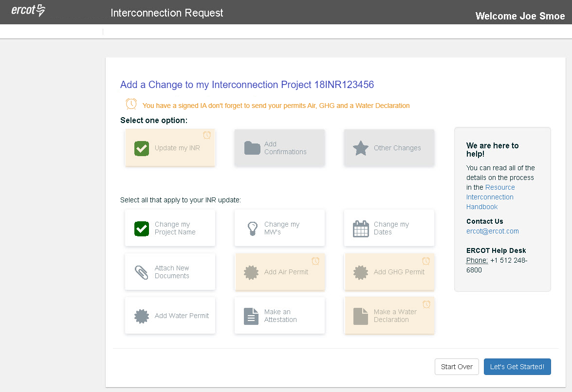
Task: Click the Interconnection Request header title
Action: pos(167,13)
